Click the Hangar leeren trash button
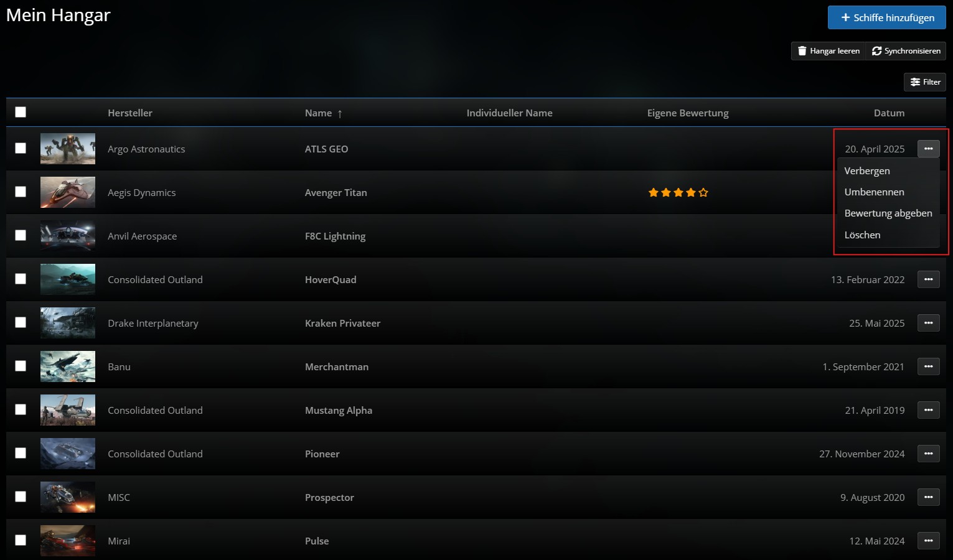 pyautogui.click(x=828, y=51)
